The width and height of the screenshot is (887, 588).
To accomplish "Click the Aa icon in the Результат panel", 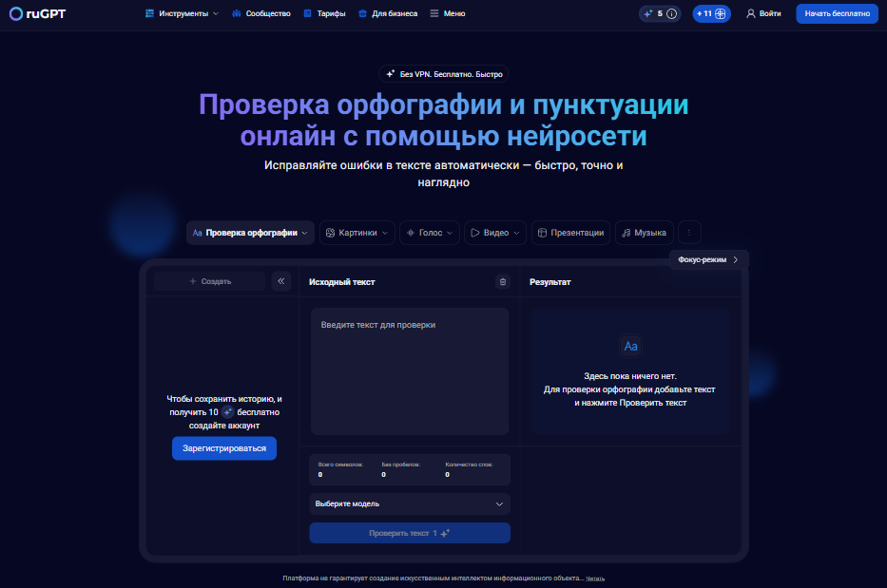I will click(x=631, y=346).
